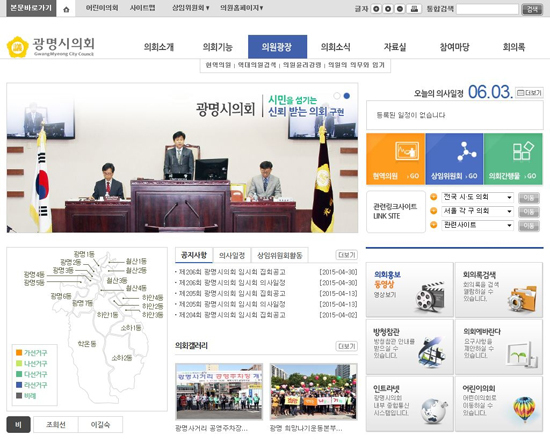Open the blue 상임위원회 GO tile
The image size is (550, 442).
[454, 159]
